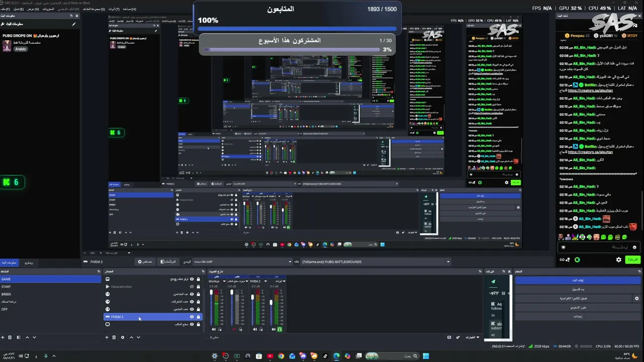
Task: Open Chrome from the taskbar
Action: (281, 356)
